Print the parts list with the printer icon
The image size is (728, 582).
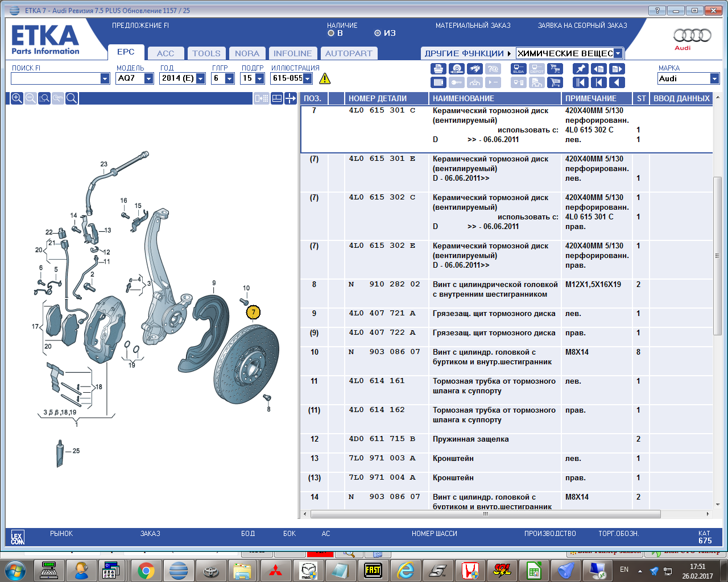point(439,69)
